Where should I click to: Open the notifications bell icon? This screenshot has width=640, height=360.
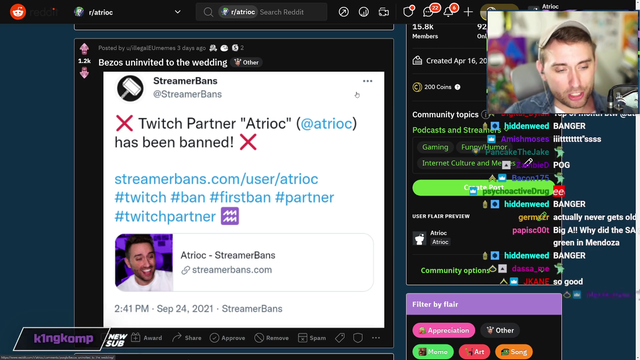click(449, 12)
